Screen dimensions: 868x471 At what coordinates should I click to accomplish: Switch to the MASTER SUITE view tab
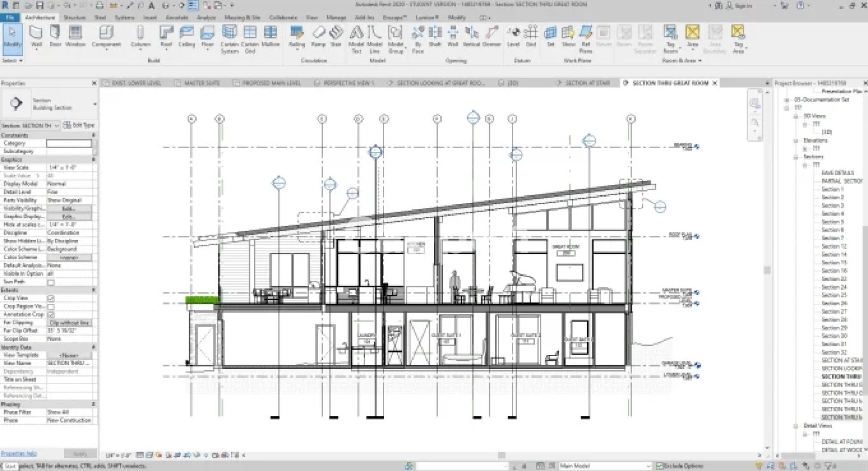pyautogui.click(x=201, y=83)
